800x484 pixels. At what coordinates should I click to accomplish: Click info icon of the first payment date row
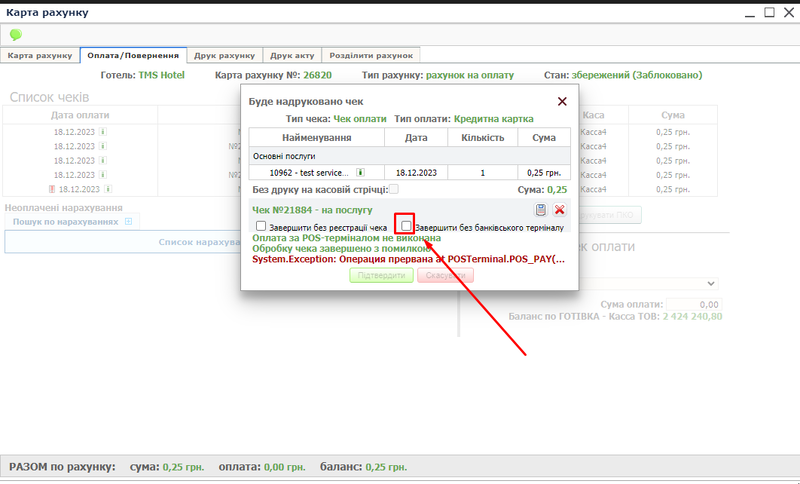coord(104,131)
